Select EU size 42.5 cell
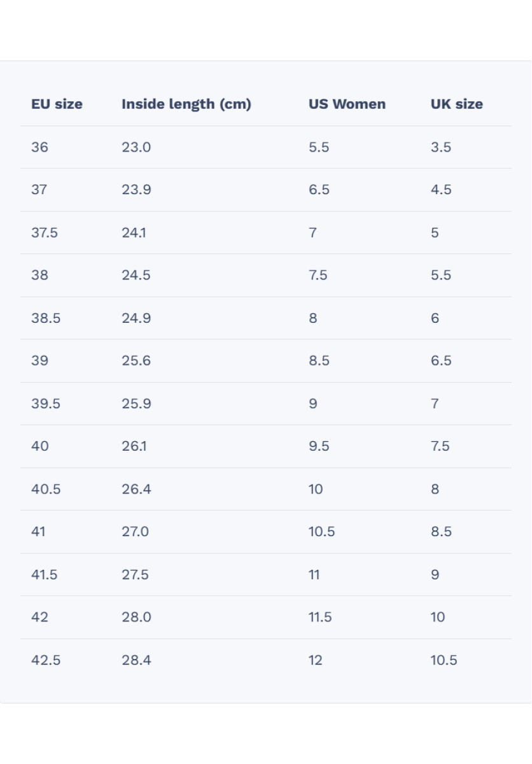The width and height of the screenshot is (532, 764). (46, 660)
